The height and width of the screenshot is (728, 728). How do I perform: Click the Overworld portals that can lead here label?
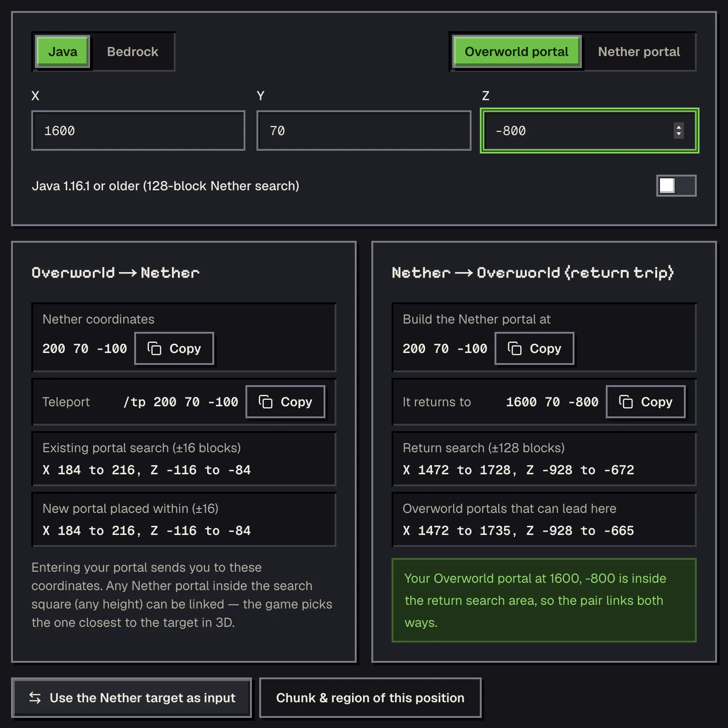pyautogui.click(x=509, y=508)
